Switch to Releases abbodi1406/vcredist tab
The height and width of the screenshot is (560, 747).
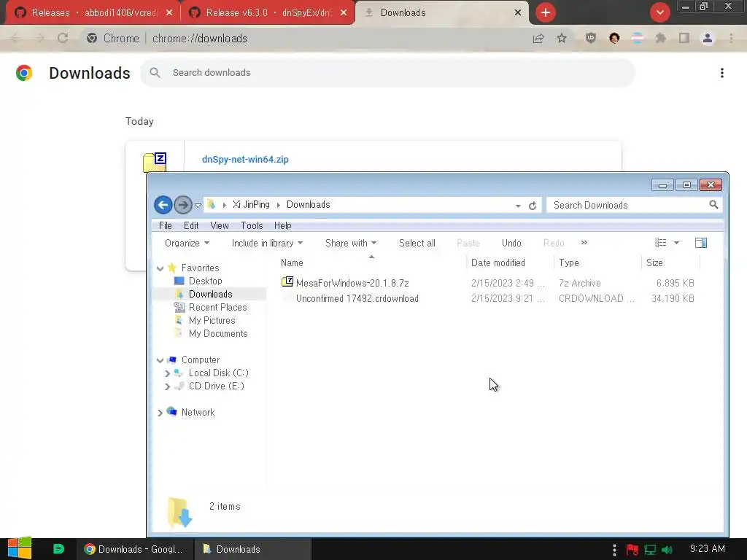coord(93,13)
